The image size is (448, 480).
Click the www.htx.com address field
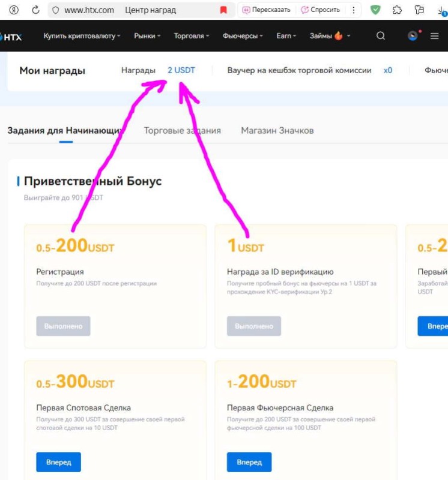(89, 10)
